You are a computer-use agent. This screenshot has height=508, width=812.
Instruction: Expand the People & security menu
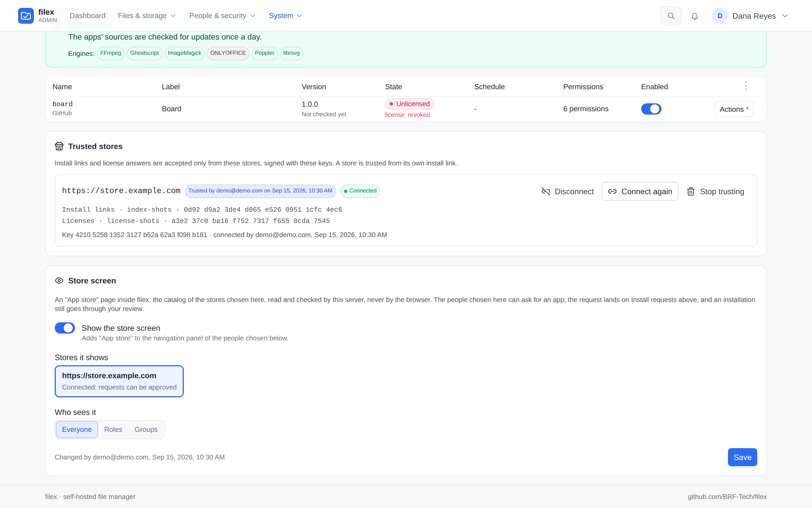click(x=222, y=16)
